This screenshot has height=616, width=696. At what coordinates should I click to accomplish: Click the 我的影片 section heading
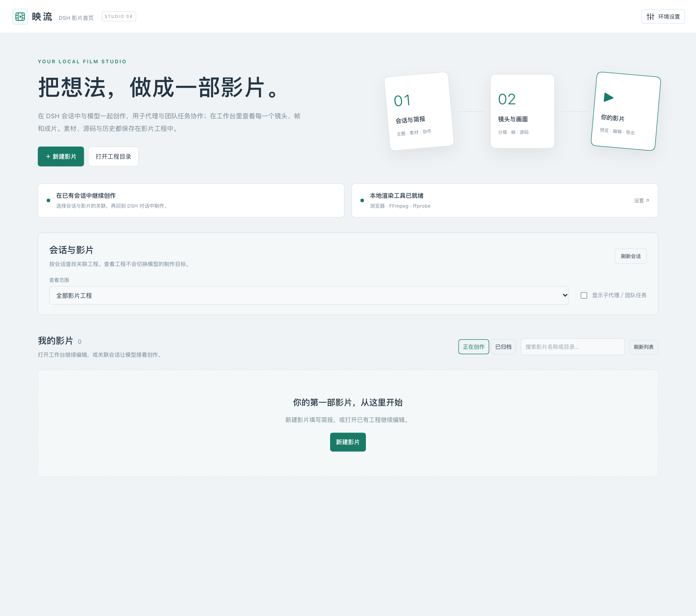pyautogui.click(x=55, y=341)
